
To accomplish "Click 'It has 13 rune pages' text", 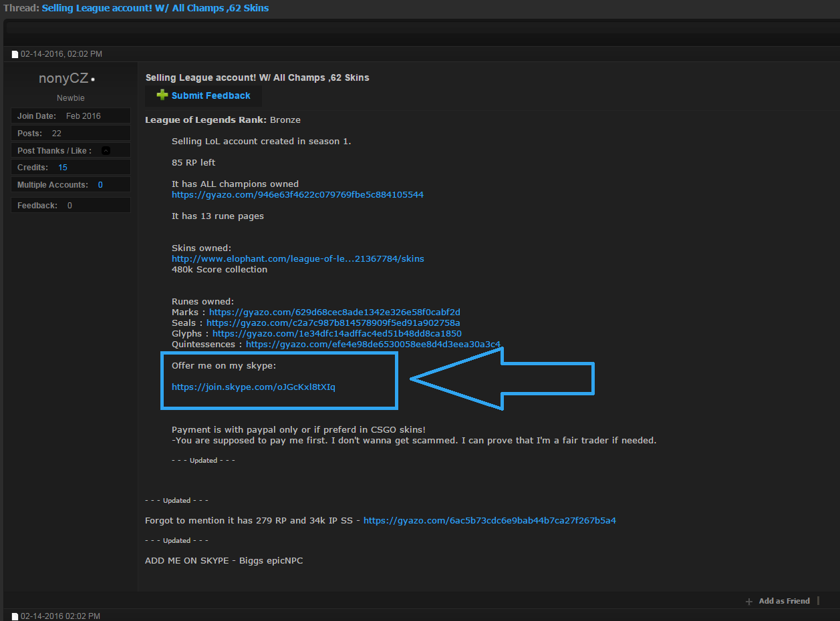I will click(x=218, y=216).
